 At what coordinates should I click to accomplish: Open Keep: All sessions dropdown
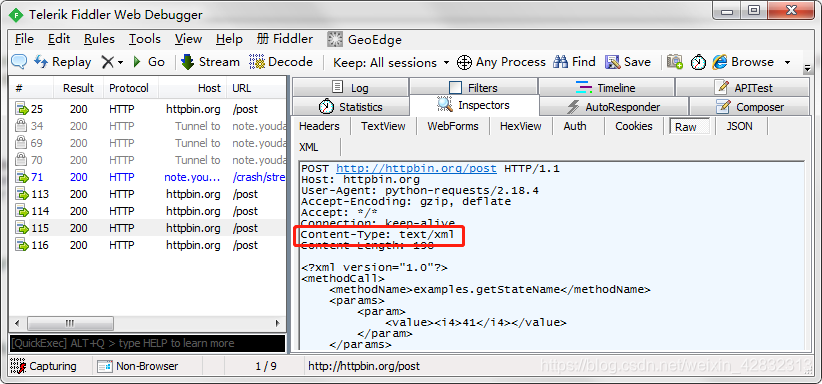391,62
